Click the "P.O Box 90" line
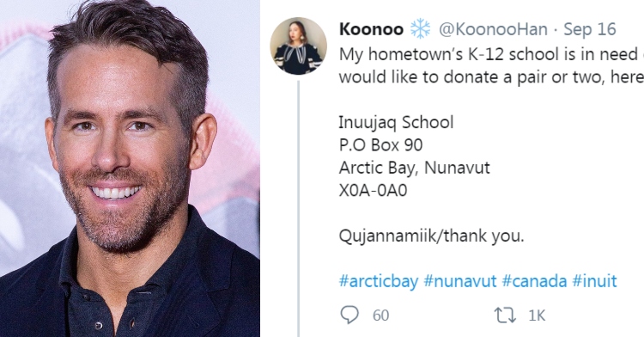644x337 pixels. tap(380, 145)
